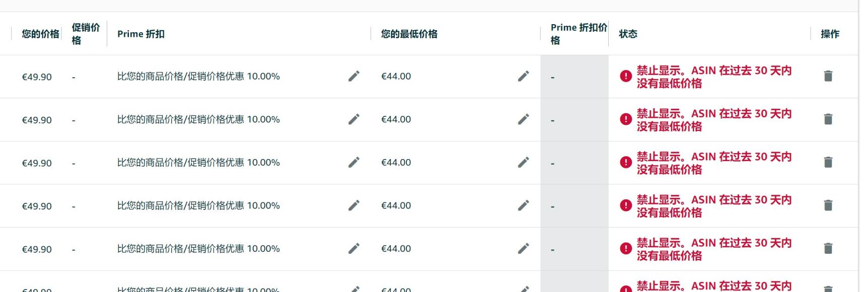The image size is (868, 292).
Task: Edit Prime discount in fourth row
Action: click(354, 205)
